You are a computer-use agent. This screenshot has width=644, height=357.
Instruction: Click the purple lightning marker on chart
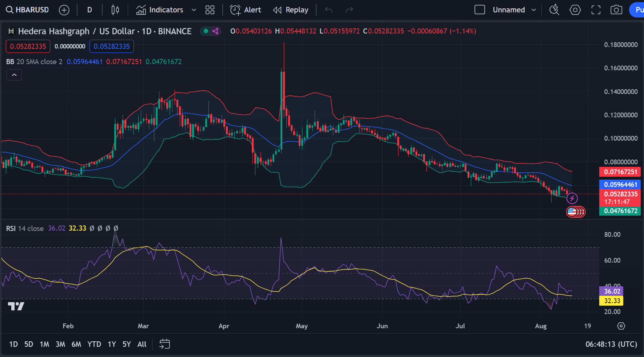(572, 199)
